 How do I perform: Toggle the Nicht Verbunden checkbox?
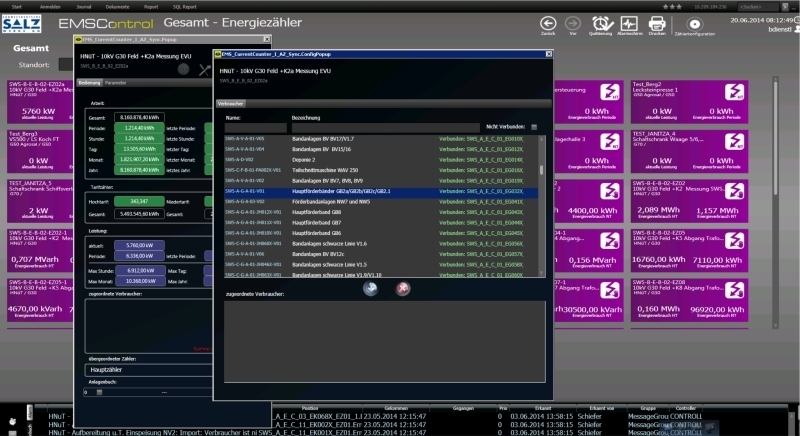(x=534, y=127)
